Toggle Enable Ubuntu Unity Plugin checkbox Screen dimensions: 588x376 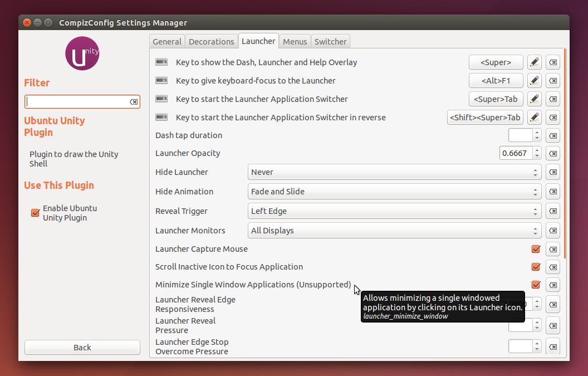pyautogui.click(x=35, y=213)
